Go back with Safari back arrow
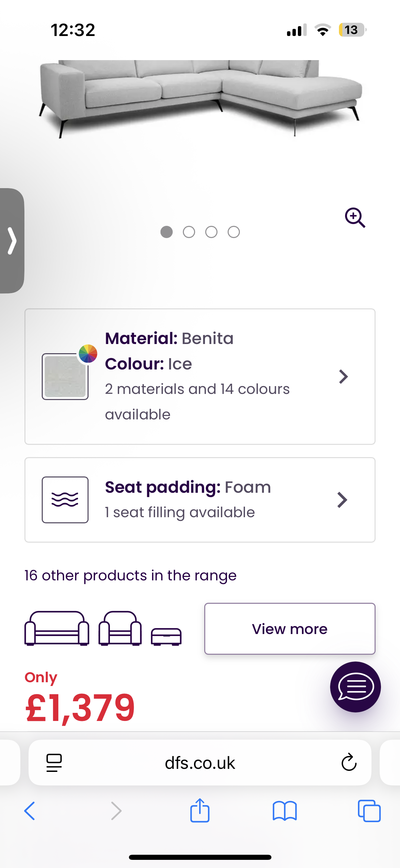This screenshot has height=868, width=400. tap(30, 811)
